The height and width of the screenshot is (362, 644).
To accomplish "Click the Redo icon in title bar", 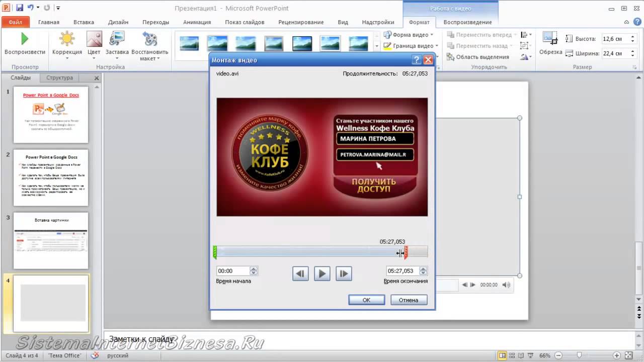I will tap(47, 8).
